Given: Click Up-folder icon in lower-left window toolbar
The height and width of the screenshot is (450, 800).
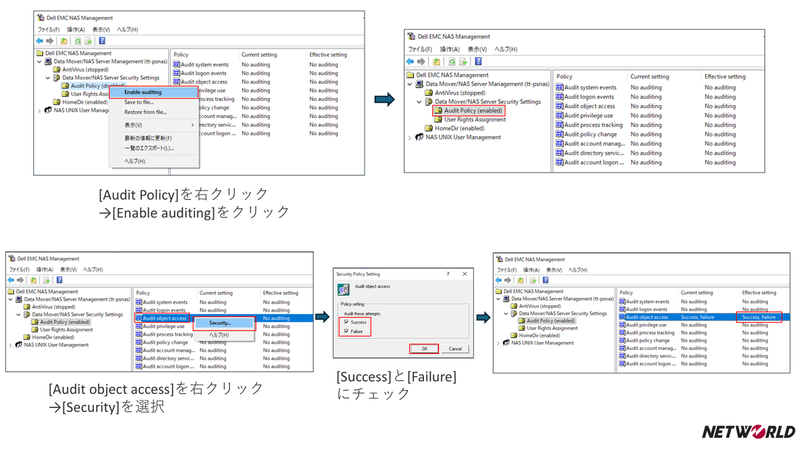Looking at the screenshot, I should tap(33, 280).
